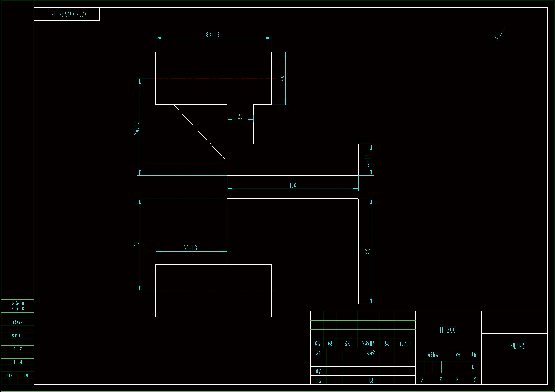Image resolution: width=555 pixels, height=392 pixels.
Task: Click the 档案员 label in the side table
Action: [9, 375]
